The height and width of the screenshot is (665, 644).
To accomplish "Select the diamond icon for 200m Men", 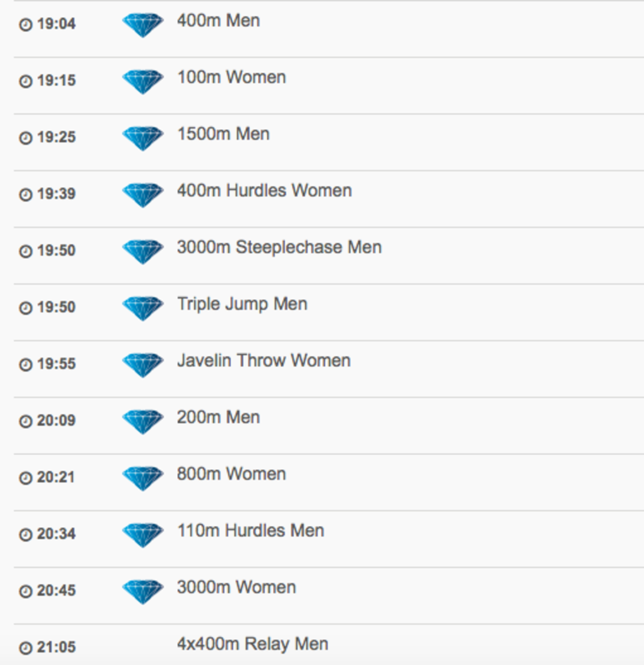I will (142, 421).
